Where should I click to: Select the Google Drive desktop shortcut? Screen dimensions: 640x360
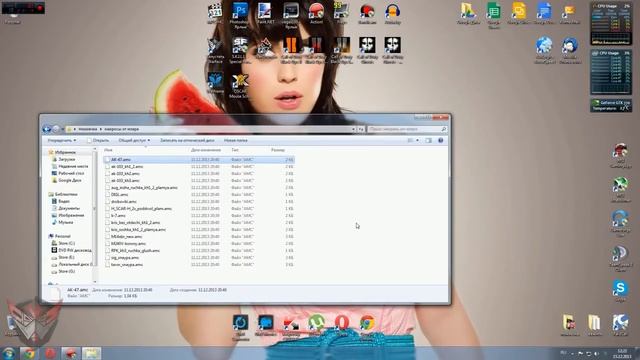click(468, 12)
